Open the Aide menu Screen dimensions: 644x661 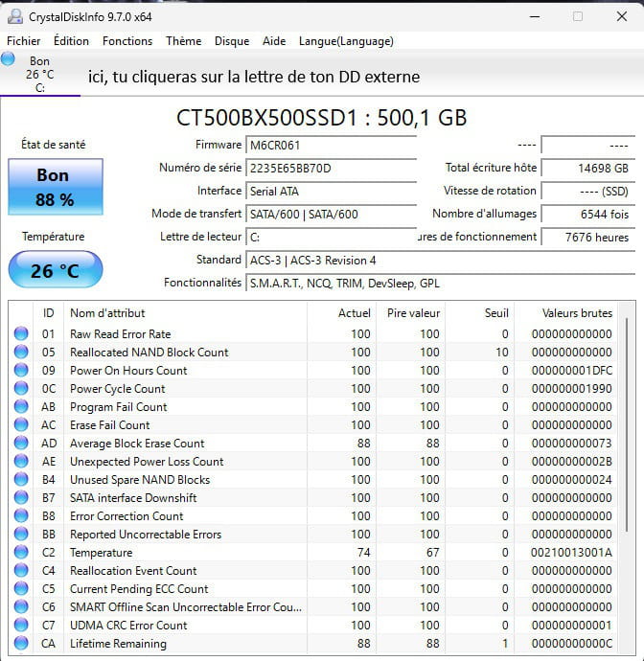point(274,41)
